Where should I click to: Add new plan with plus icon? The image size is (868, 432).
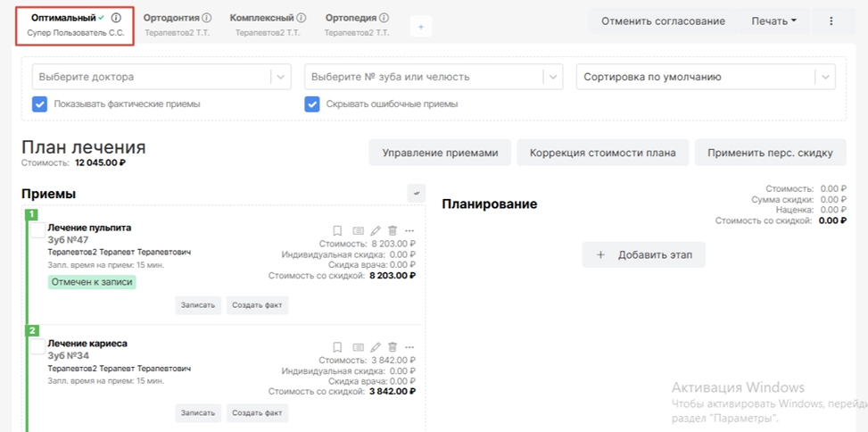pos(421,28)
